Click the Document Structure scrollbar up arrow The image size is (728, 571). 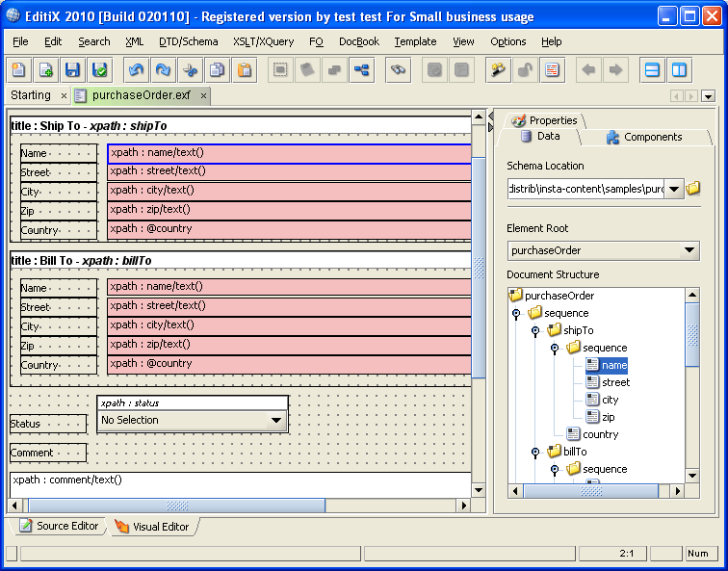coord(692,295)
